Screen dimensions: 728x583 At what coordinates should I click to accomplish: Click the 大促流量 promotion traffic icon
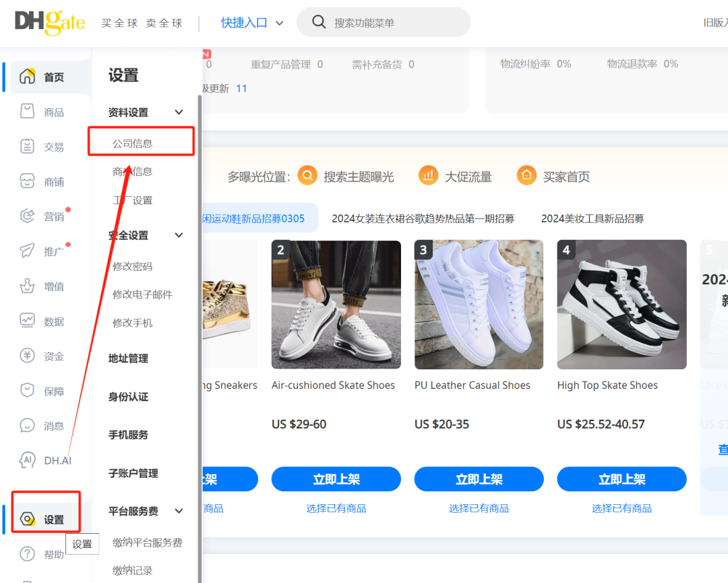(x=429, y=175)
